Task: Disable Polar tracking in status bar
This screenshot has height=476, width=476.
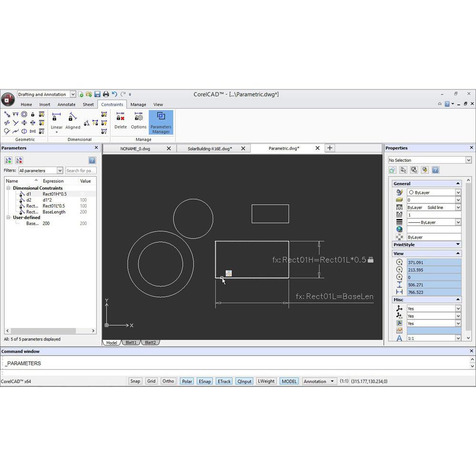Action: [187, 381]
